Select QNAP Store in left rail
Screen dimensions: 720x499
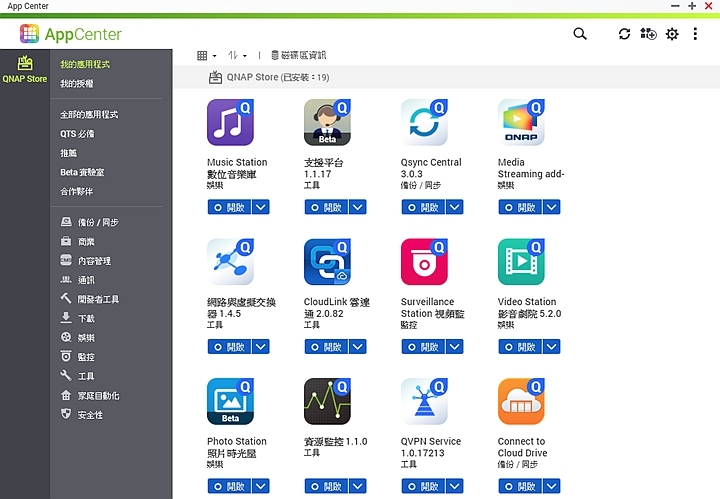25,69
